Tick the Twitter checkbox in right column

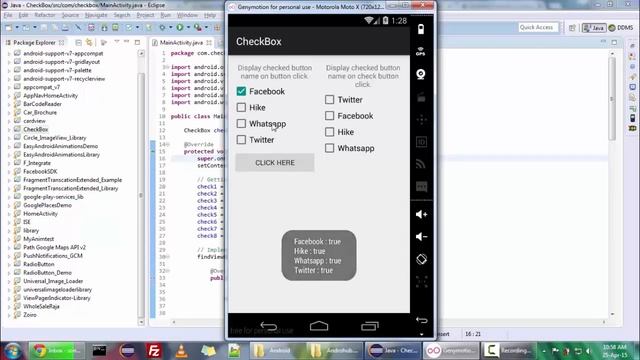[x=329, y=100]
